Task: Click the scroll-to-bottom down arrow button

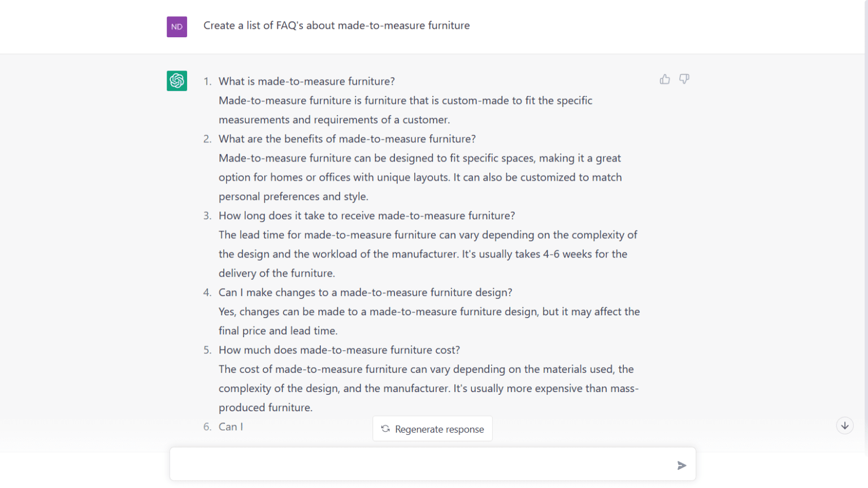Action: (845, 426)
